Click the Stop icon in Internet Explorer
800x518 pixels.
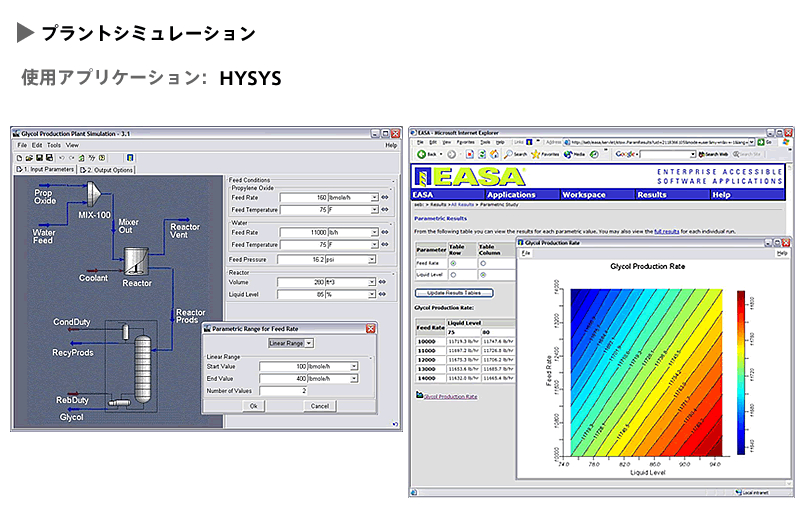pyautogui.click(x=469, y=154)
